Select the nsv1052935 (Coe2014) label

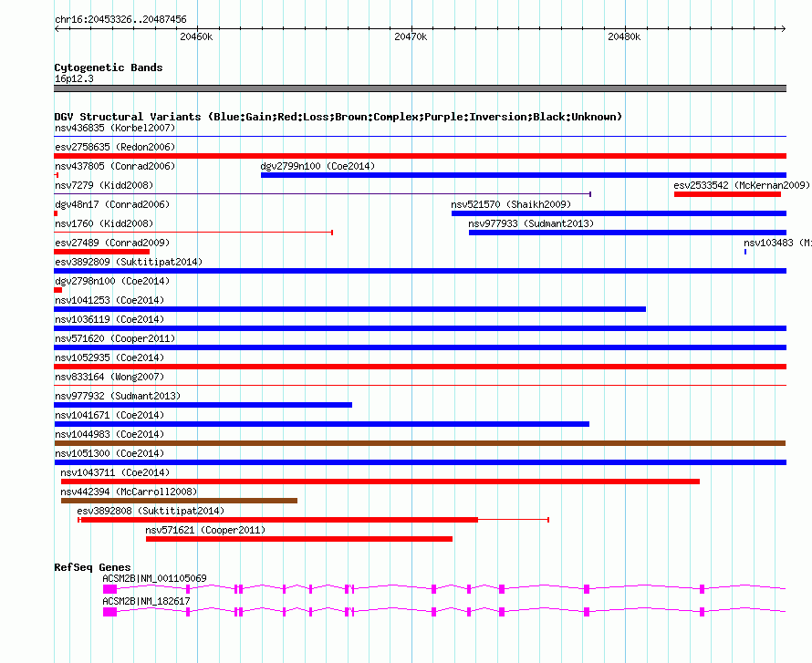point(109,357)
